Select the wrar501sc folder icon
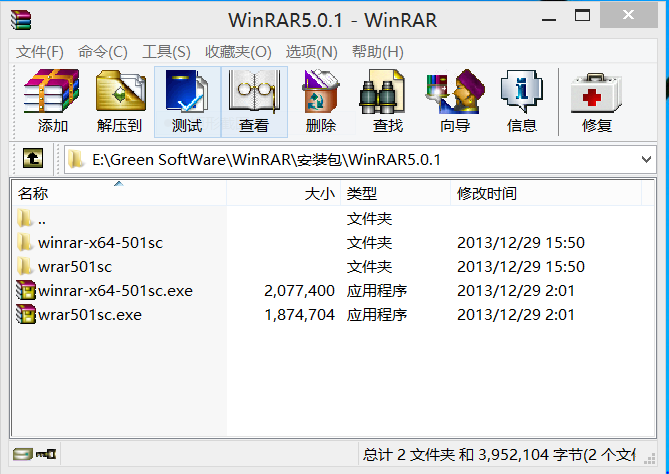 tap(25, 266)
